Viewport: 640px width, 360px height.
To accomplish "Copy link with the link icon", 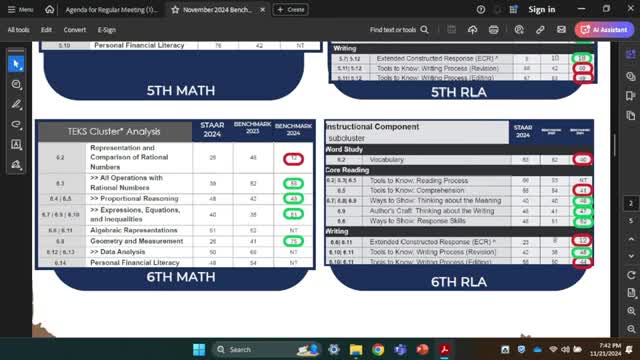I will (x=540, y=30).
